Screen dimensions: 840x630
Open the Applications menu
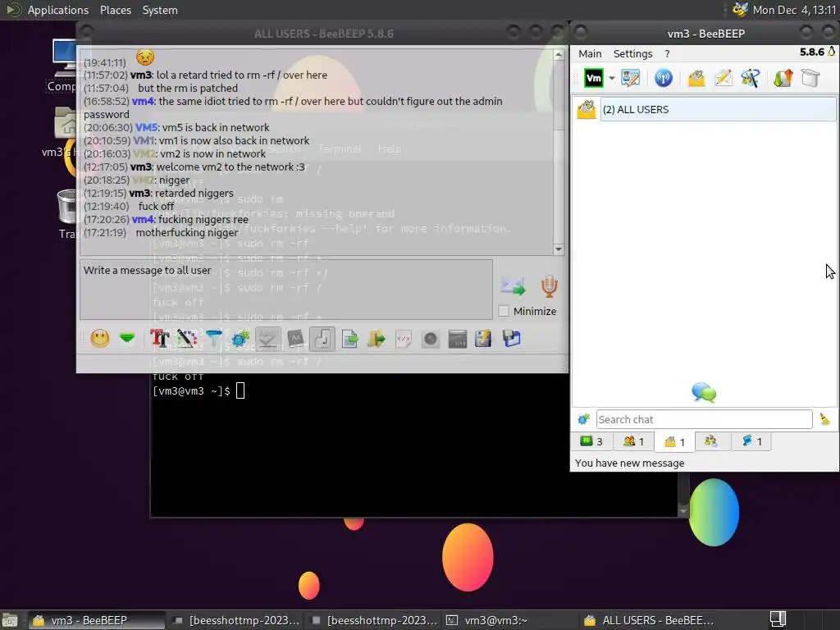[x=58, y=10]
